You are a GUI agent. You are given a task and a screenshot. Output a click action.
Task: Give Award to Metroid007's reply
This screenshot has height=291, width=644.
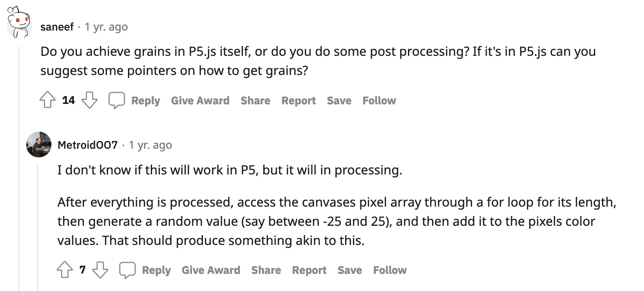point(211,270)
